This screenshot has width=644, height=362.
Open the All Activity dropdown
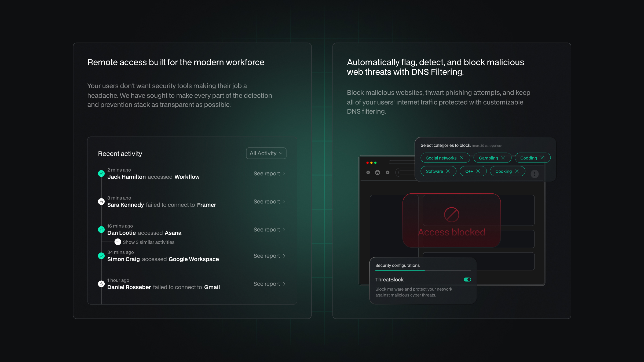[266, 153]
